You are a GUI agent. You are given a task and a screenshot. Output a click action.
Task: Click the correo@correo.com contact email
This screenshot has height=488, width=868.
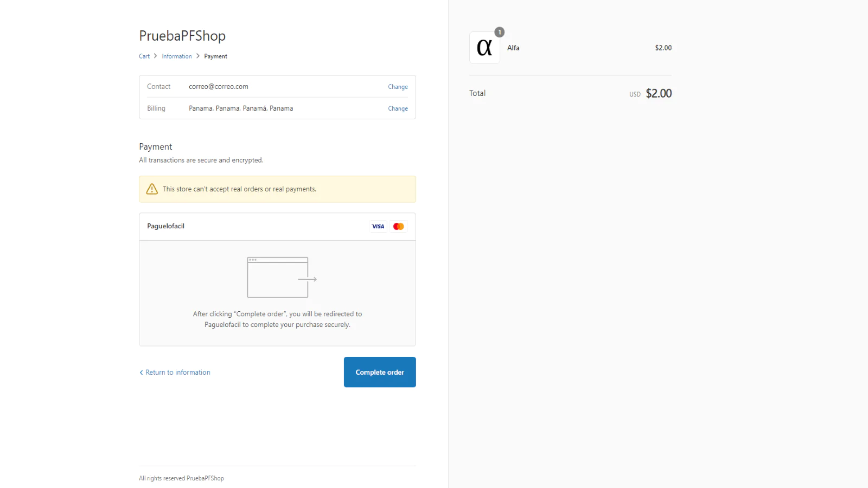[x=219, y=87]
